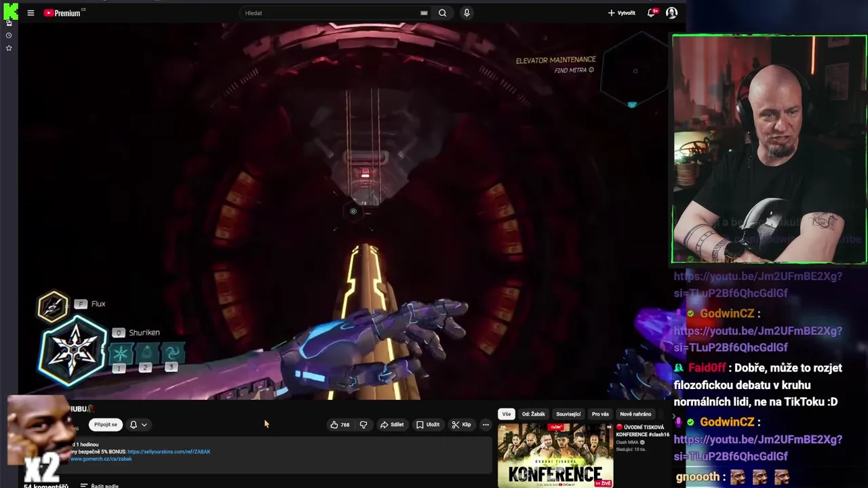Open the first youtu.be link posted in chat
Screen dimensions: 868x488
coord(757,285)
